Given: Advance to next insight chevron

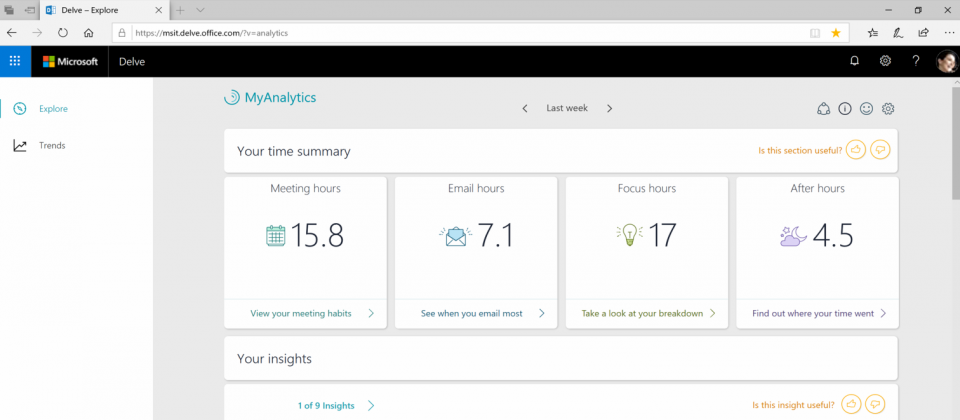Looking at the screenshot, I should tap(370, 405).
